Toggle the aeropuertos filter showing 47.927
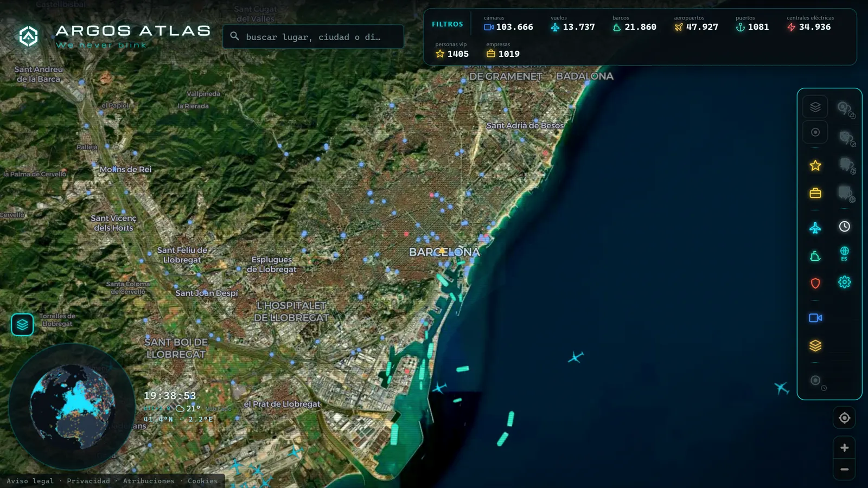Viewport: 868px width, 488px height. 696,23
